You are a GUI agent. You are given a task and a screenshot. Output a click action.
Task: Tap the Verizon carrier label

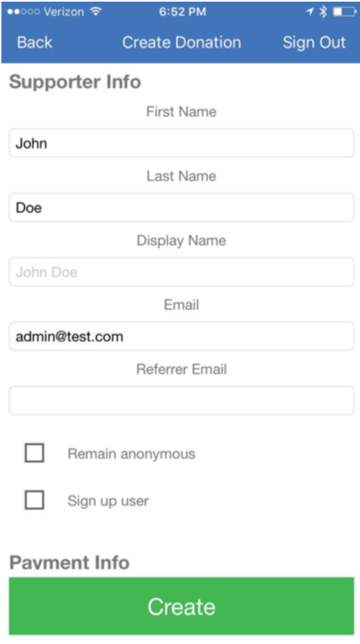(x=65, y=12)
